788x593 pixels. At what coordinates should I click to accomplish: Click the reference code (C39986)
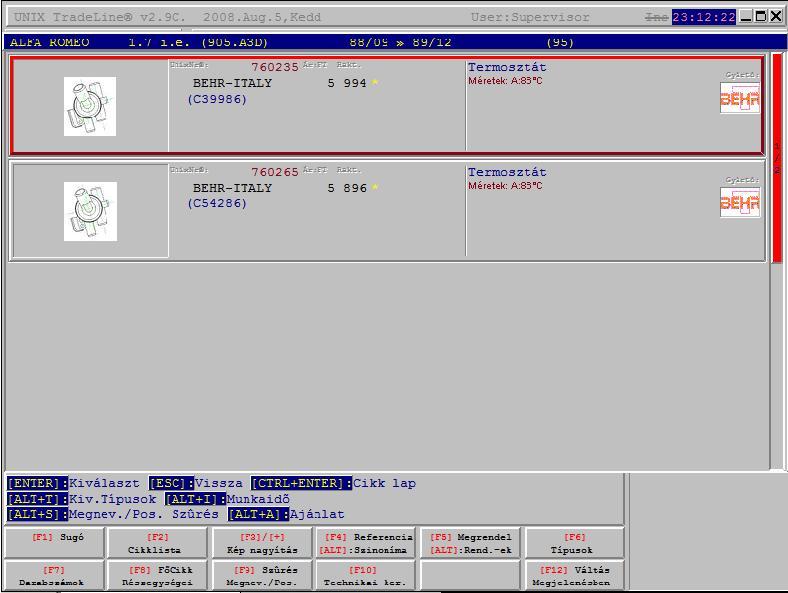tap(217, 99)
